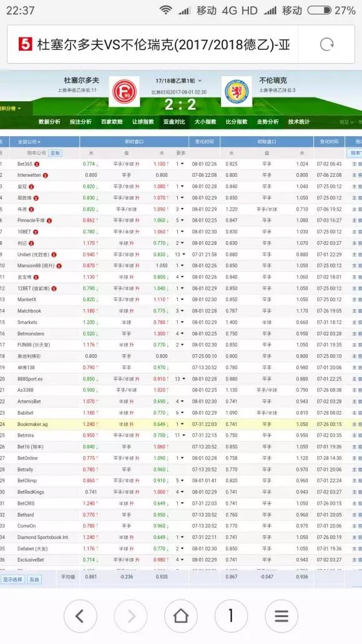Click the 显示选择 button
Image resolution: width=362 pixels, height=644 pixels.
12,580
